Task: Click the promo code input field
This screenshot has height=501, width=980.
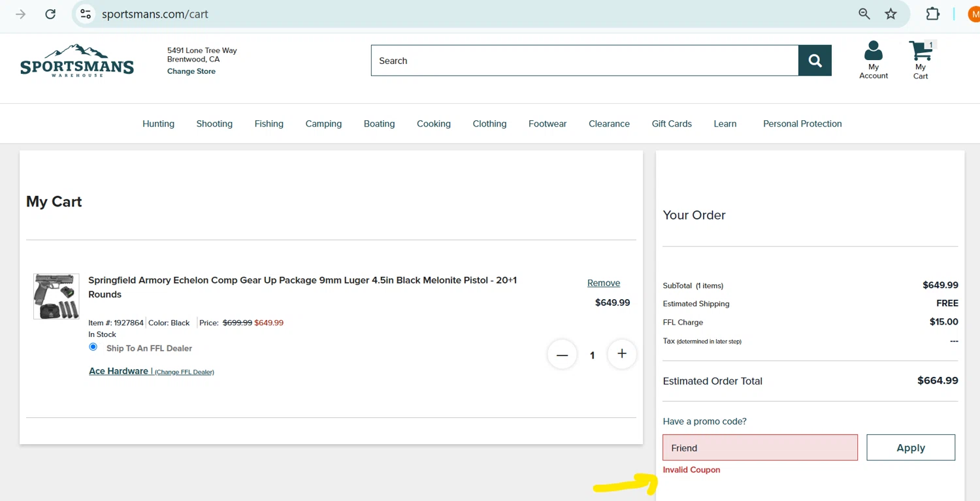Action: point(760,447)
